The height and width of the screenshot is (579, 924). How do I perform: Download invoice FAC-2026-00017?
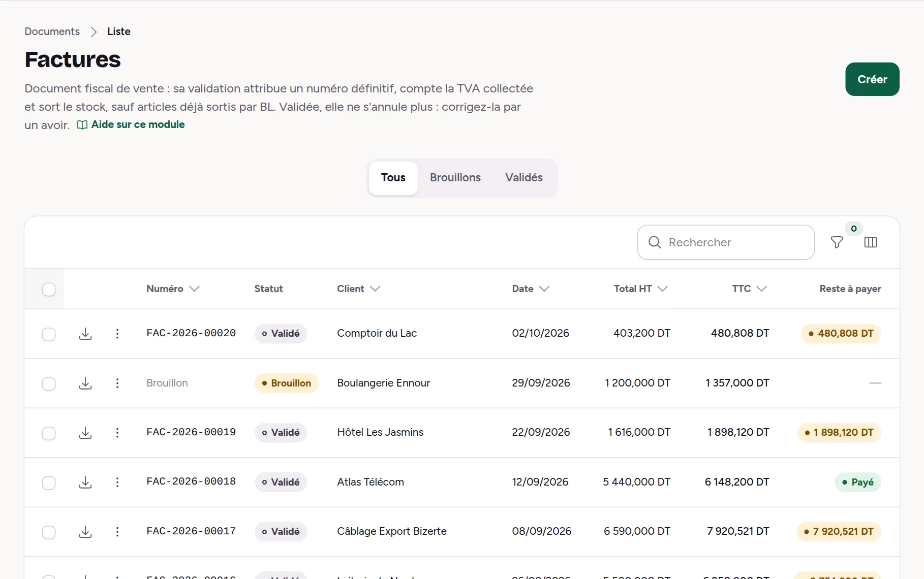[x=85, y=532]
